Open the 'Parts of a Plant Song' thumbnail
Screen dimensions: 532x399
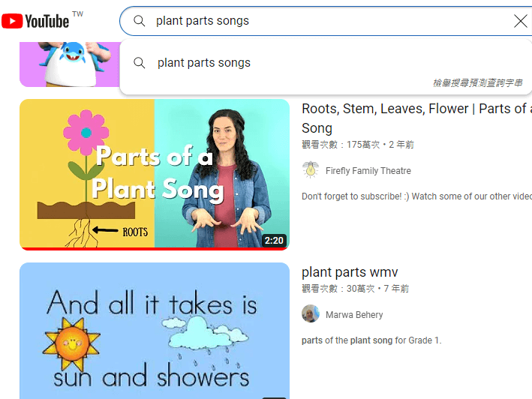154,172
